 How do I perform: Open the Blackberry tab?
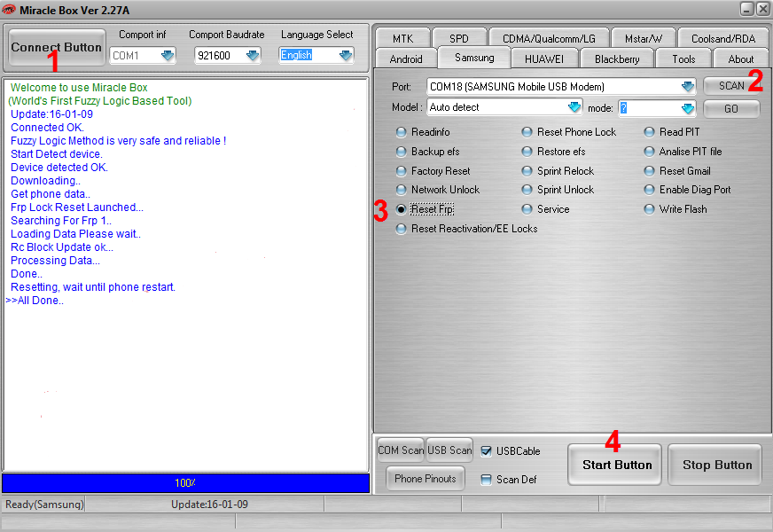coord(617,59)
